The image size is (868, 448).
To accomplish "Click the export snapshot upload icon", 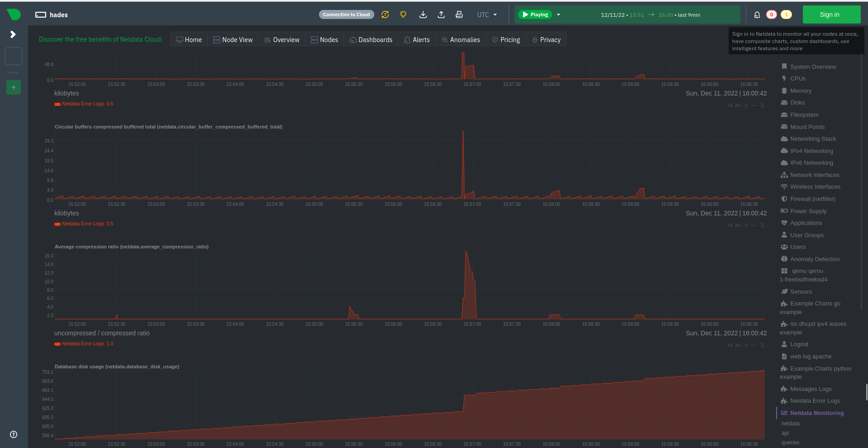I will tap(441, 14).
